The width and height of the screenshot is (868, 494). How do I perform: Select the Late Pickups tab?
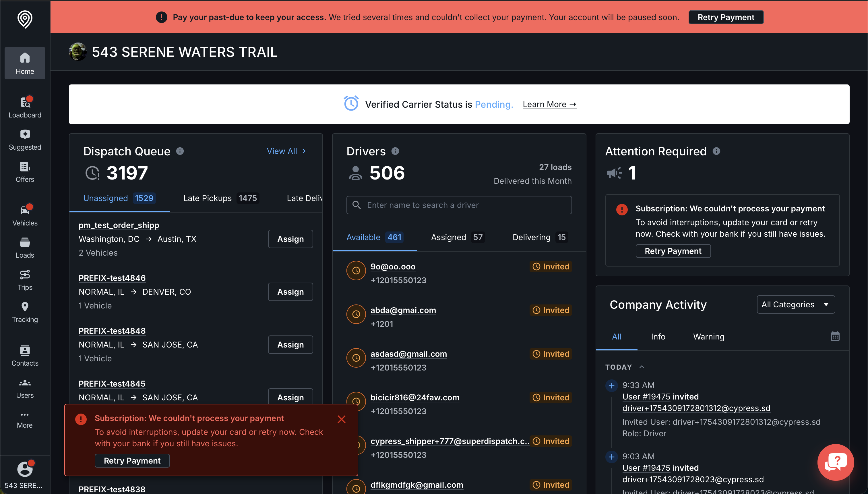tap(221, 198)
